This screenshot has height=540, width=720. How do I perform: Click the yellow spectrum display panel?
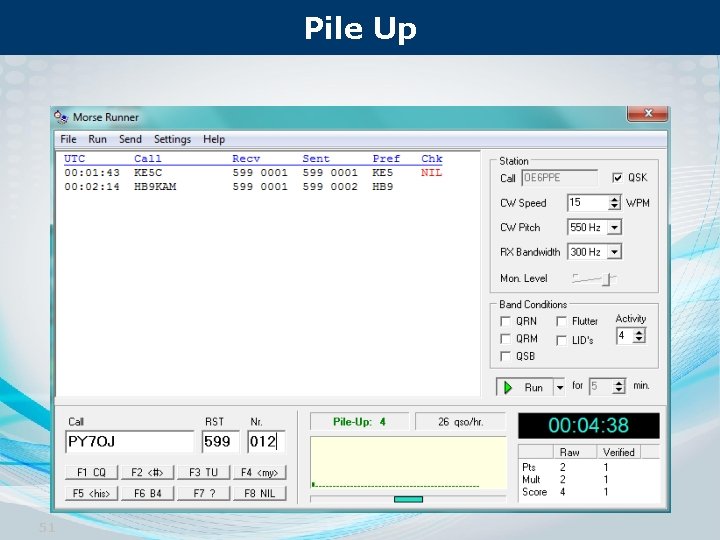[x=409, y=463]
